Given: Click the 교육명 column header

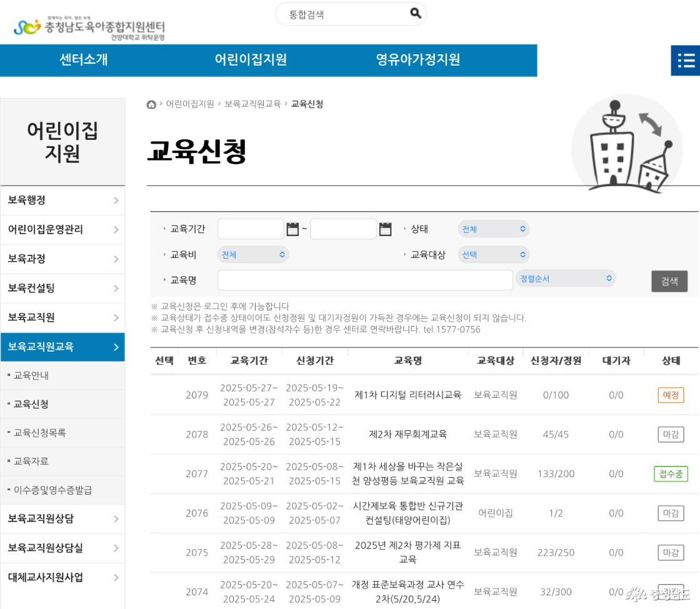Looking at the screenshot, I should tap(407, 360).
